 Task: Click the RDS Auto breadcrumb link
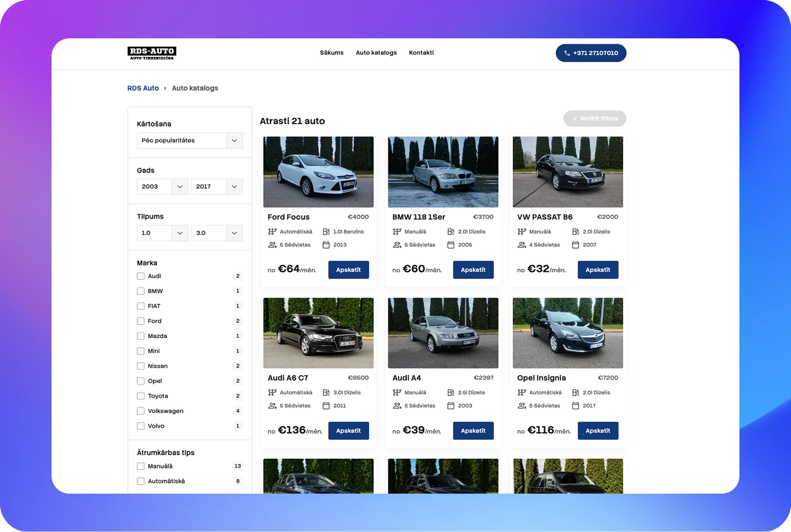[x=143, y=88]
